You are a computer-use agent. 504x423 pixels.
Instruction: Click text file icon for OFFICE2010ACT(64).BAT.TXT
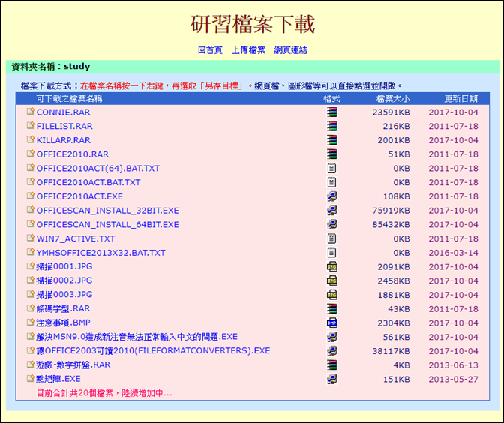[332, 169]
